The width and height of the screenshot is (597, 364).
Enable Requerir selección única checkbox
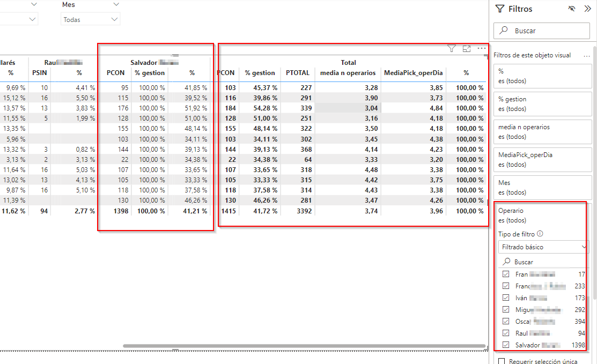(502, 361)
